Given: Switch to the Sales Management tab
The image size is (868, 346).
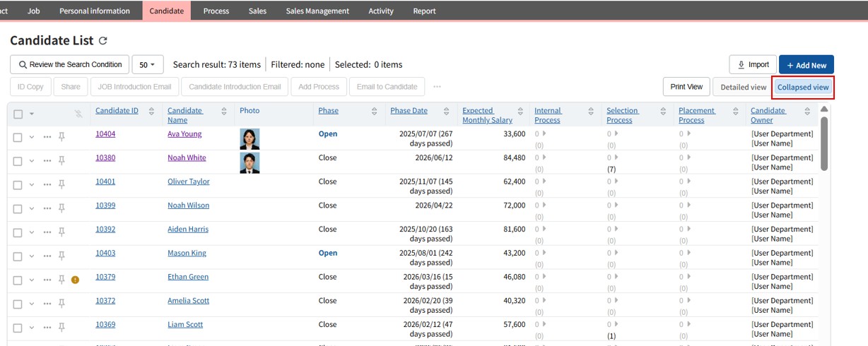Looking at the screenshot, I should coord(317,11).
